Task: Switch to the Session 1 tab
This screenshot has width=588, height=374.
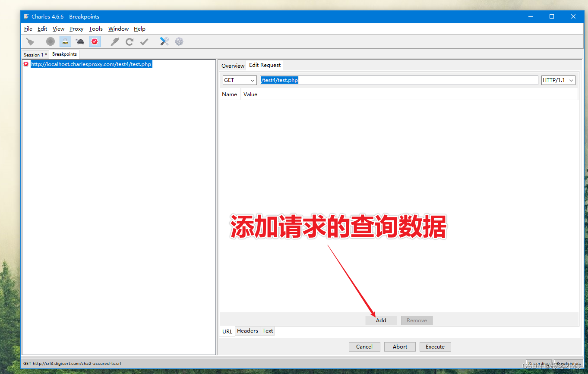Action: pyautogui.click(x=35, y=55)
